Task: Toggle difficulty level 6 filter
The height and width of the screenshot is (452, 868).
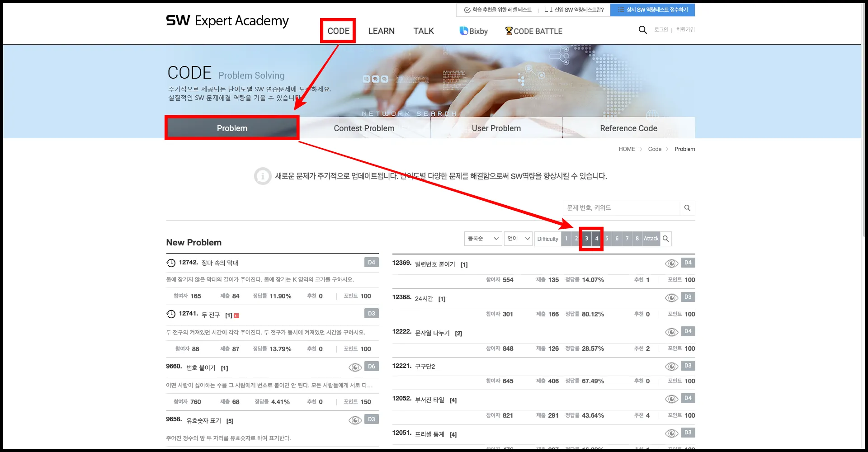Action: (617, 239)
